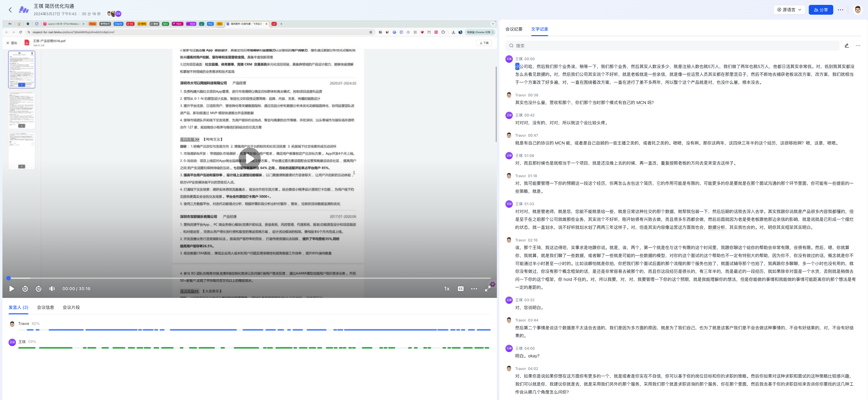Play the meeting recording
Screen dimensions: 868x400
(11, 289)
